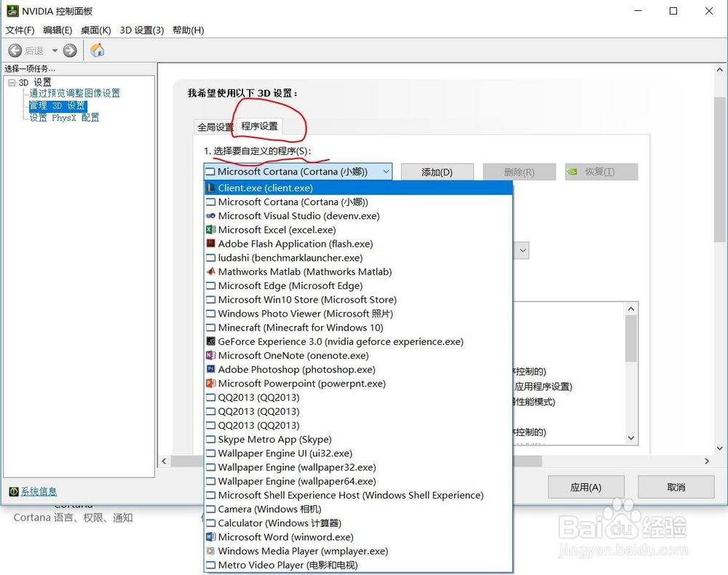Select Metro Video Player entry

pyautogui.click(x=358, y=566)
